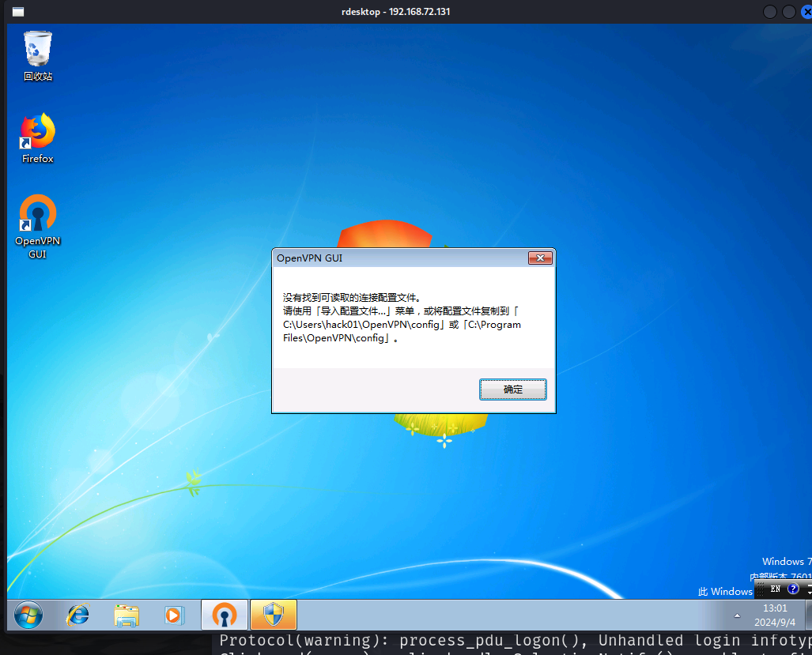Click the OpenVPN GUI dialog title
Screen dimensions: 812x655
(310, 258)
